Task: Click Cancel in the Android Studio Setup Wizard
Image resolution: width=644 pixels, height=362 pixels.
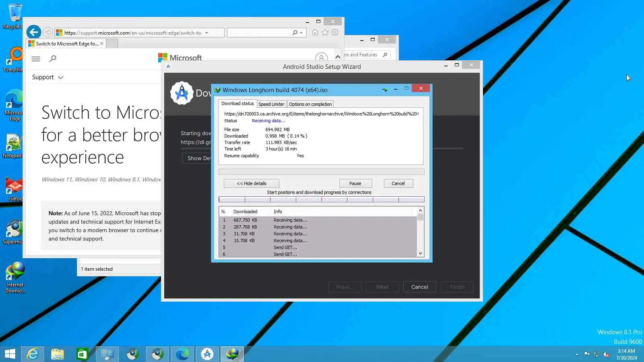Action: click(x=420, y=287)
